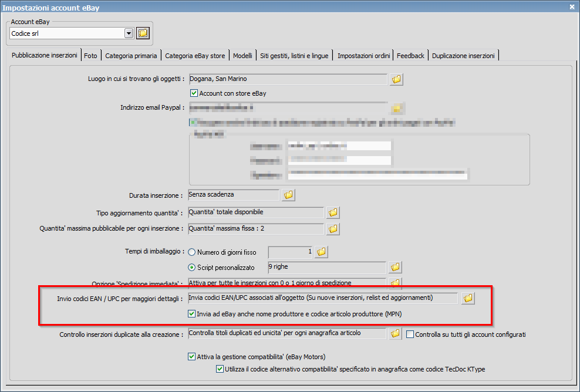Disable 'Attiva la gestione compatibilita (eBay Motors)'
Image resolution: width=580 pixels, height=392 pixels.
(x=191, y=356)
